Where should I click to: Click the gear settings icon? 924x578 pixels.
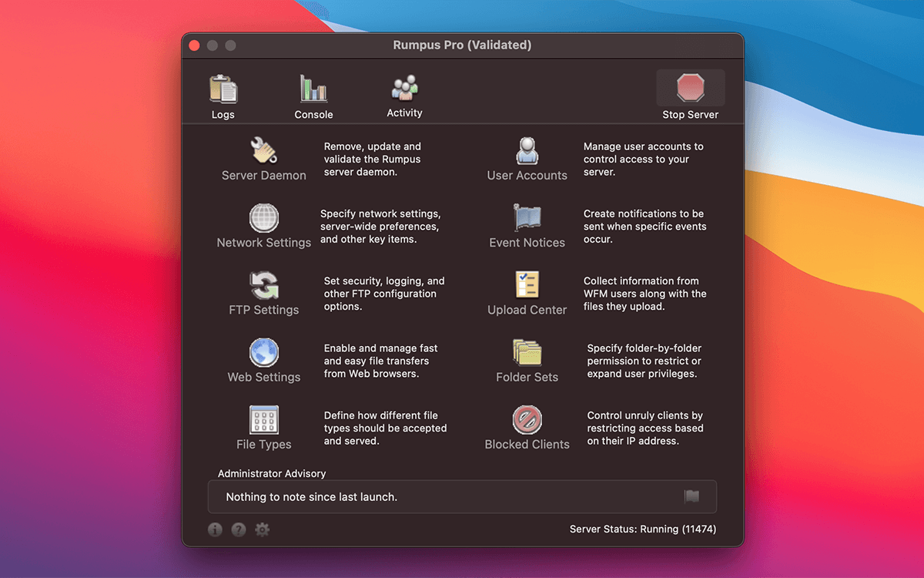pos(263,529)
